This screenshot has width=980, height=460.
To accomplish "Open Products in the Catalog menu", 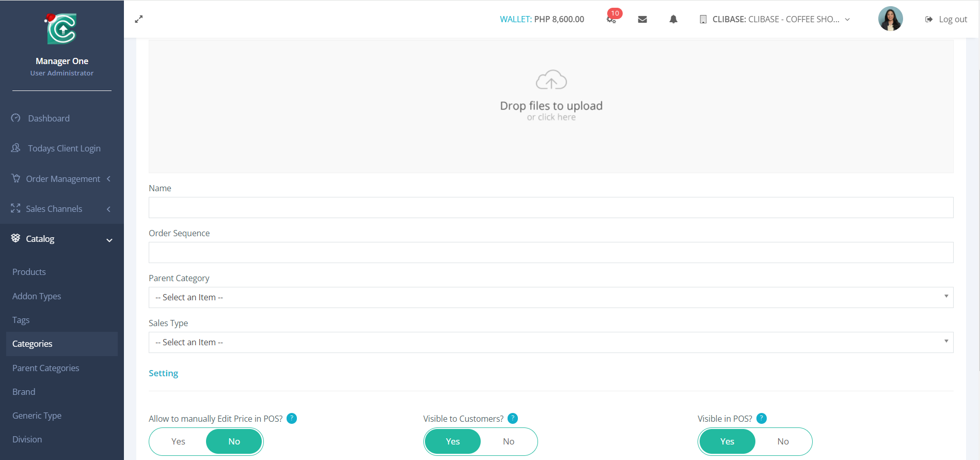I will (x=29, y=272).
